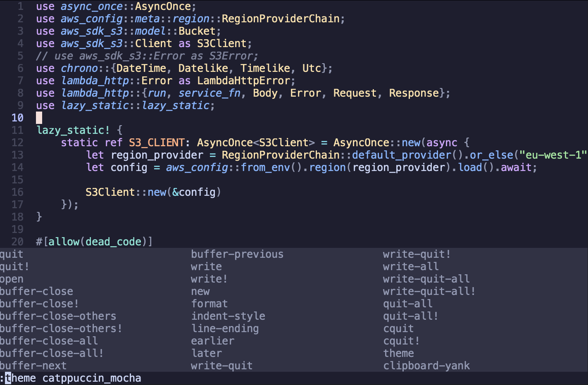Choose the "write-all" command suggestion

coord(410,266)
